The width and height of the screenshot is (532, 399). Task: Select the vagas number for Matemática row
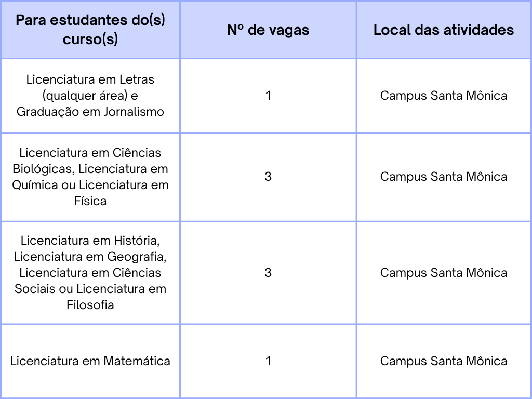[268, 361]
